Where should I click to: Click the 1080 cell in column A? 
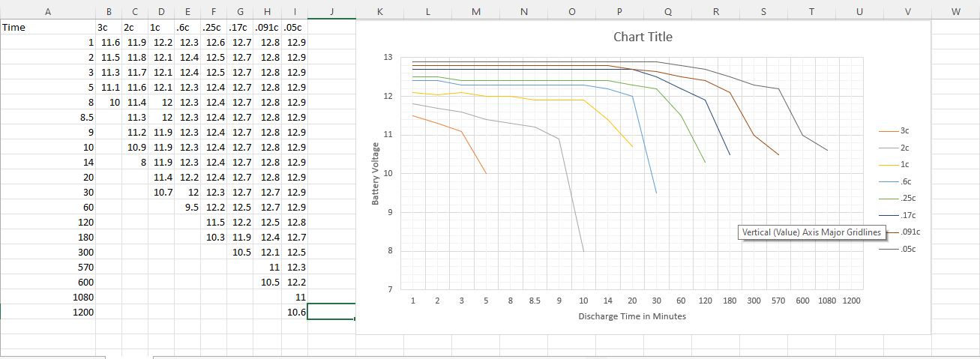pos(48,297)
